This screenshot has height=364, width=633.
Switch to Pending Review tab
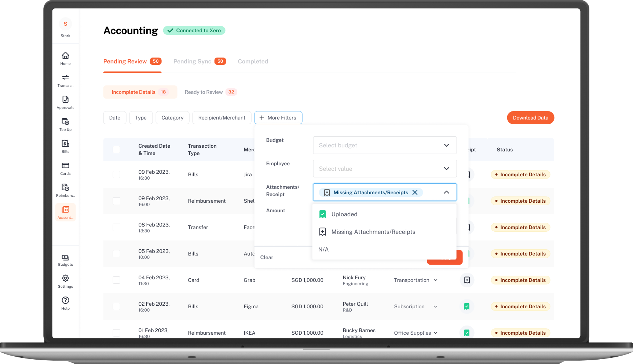pyautogui.click(x=132, y=61)
